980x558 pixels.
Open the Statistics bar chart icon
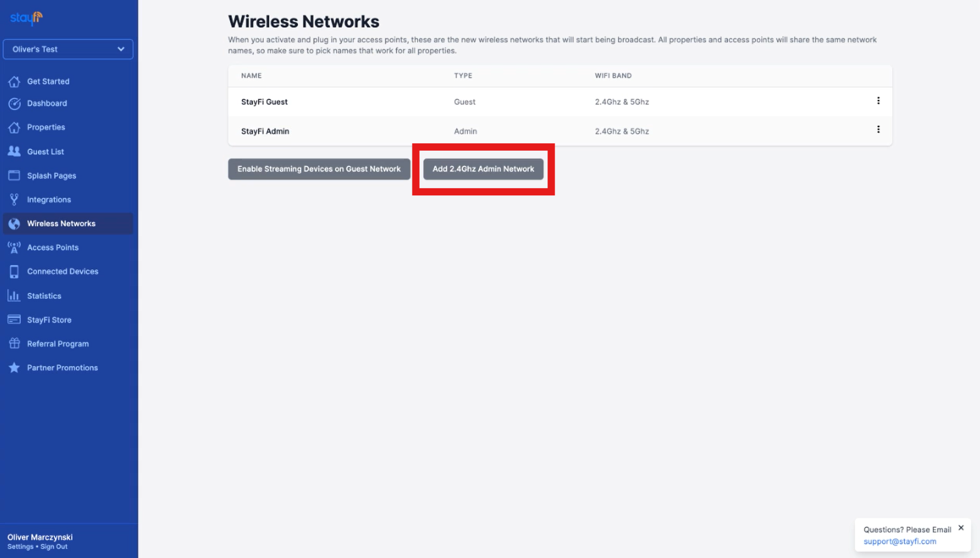click(x=14, y=296)
